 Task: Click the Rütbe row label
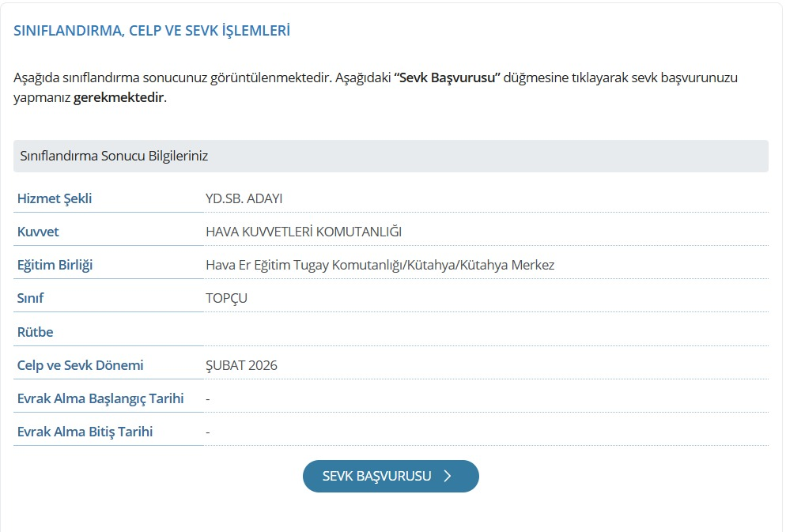point(35,332)
